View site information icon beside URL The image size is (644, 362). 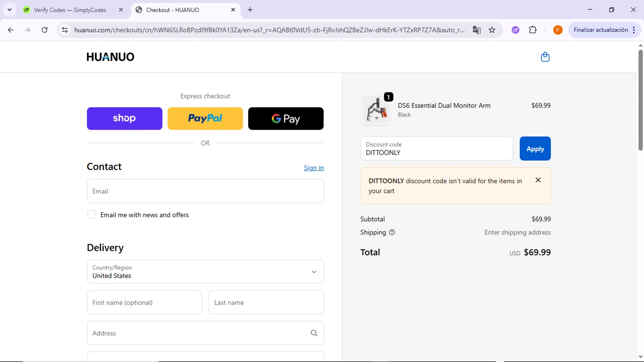pos(65,30)
